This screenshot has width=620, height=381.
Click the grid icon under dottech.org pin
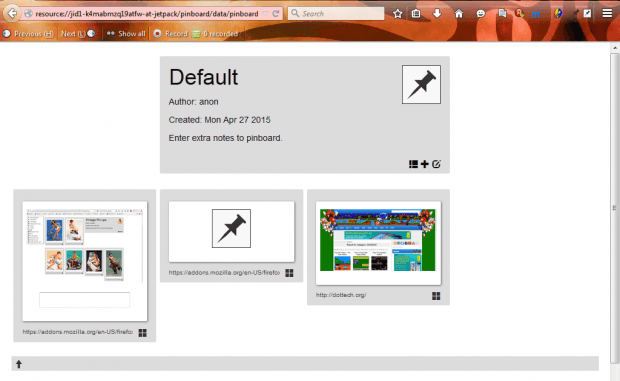tap(436, 296)
